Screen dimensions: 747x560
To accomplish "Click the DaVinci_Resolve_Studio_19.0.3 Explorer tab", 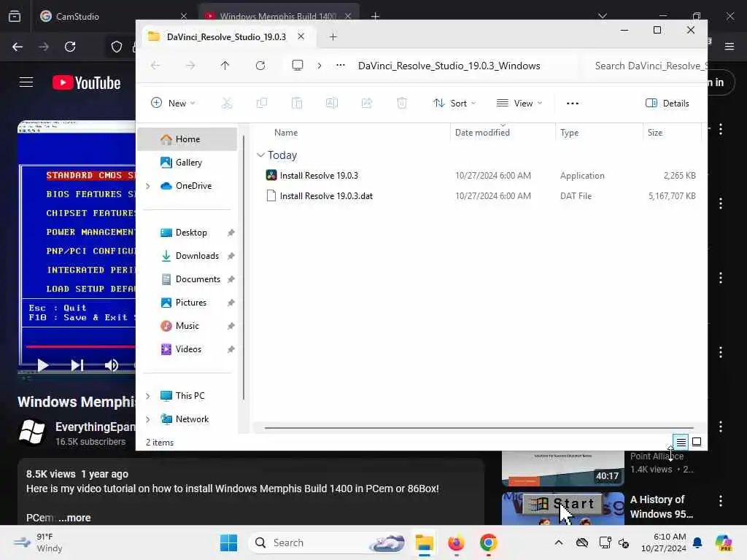I will click(226, 36).
